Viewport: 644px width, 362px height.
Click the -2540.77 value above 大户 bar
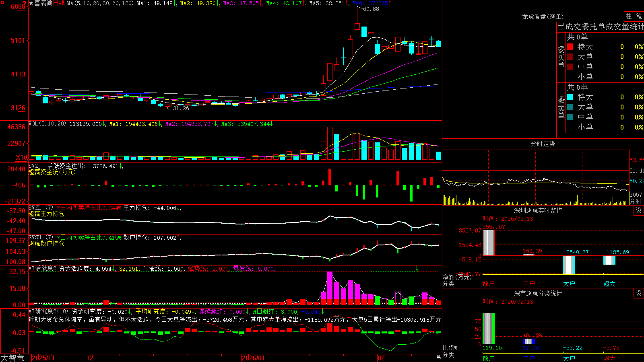[576, 252]
